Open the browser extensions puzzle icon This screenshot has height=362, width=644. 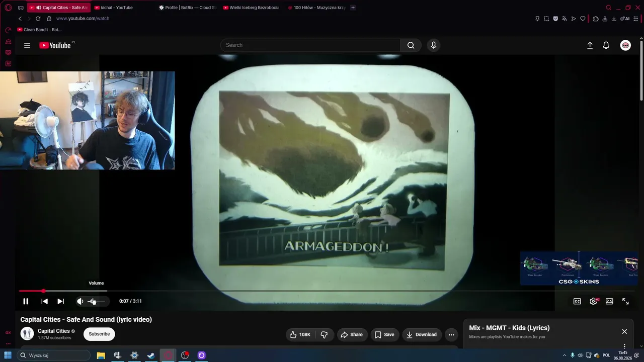tap(596, 19)
